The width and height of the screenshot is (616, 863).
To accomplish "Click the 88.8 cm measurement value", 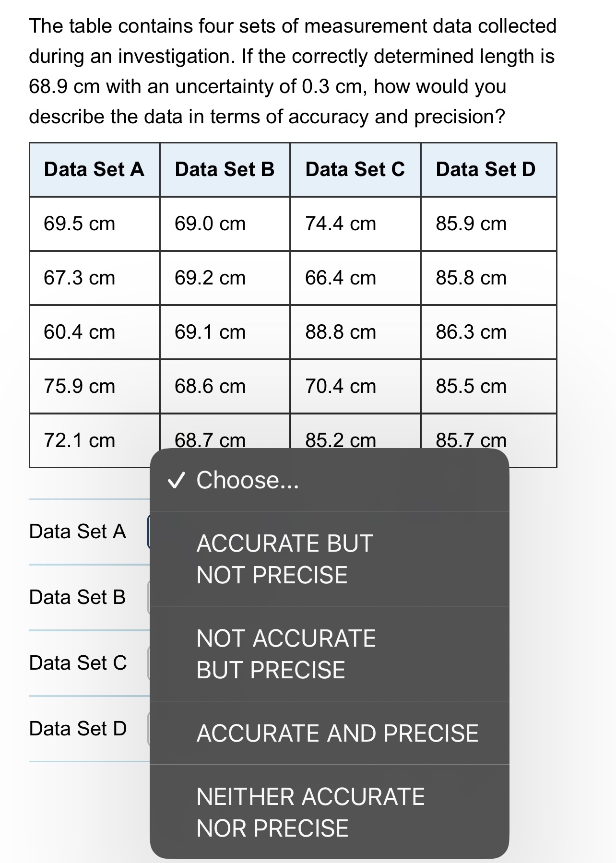I will (340, 331).
